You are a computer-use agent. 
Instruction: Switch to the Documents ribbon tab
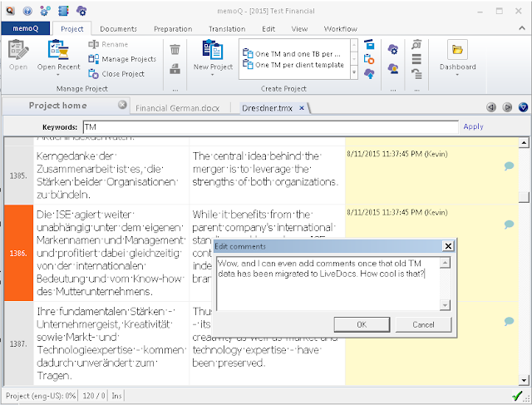tap(118, 29)
